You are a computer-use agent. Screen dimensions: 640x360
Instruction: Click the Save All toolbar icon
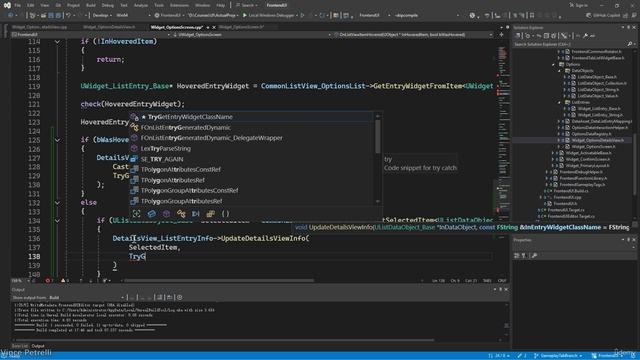(58, 16)
